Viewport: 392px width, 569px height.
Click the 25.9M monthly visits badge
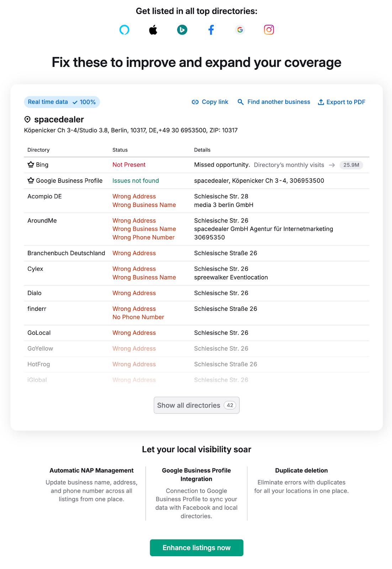(x=351, y=165)
